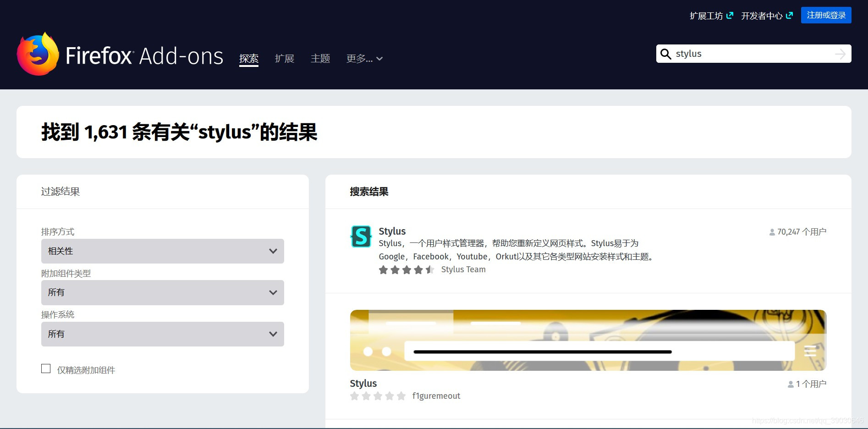Open the Stylus theme preview image
Image resolution: width=868 pixels, height=429 pixels.
[588, 340]
